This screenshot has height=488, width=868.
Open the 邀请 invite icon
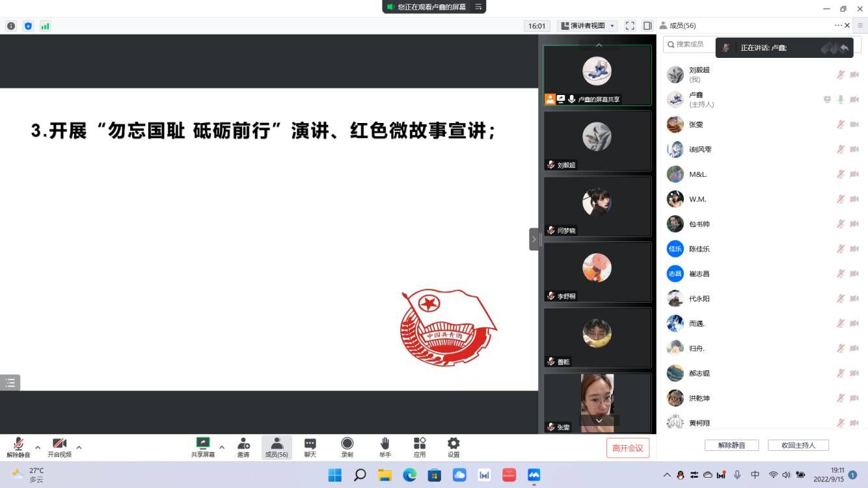[243, 444]
